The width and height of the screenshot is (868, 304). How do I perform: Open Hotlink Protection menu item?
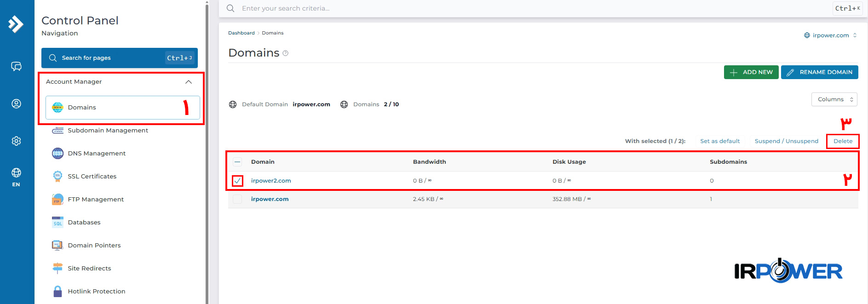click(97, 291)
